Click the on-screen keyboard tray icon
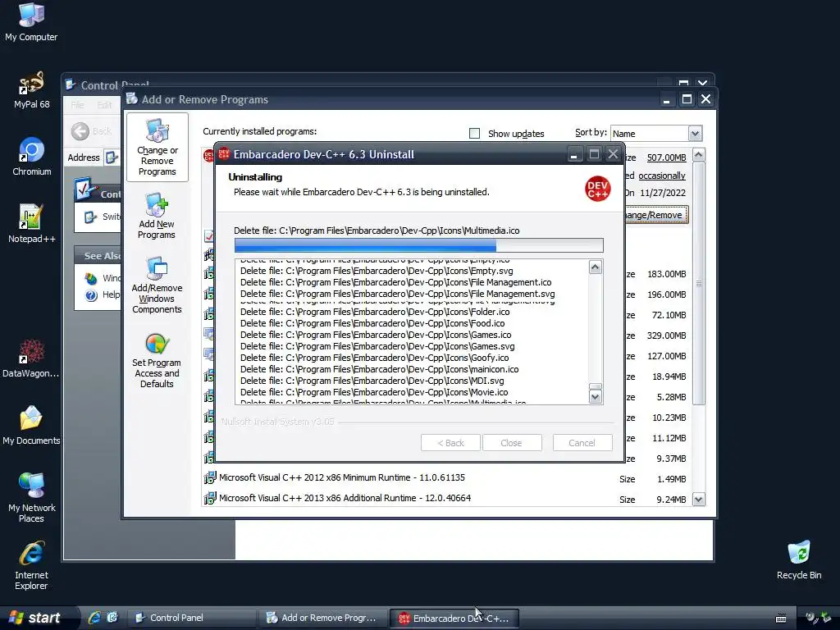 click(781, 619)
